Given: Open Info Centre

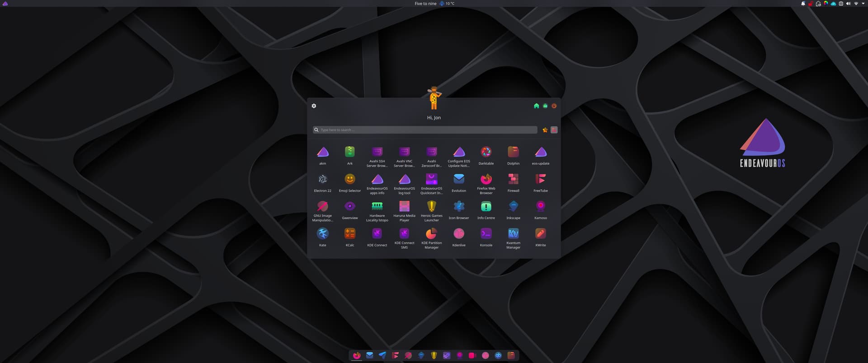Looking at the screenshot, I should coord(486,211).
